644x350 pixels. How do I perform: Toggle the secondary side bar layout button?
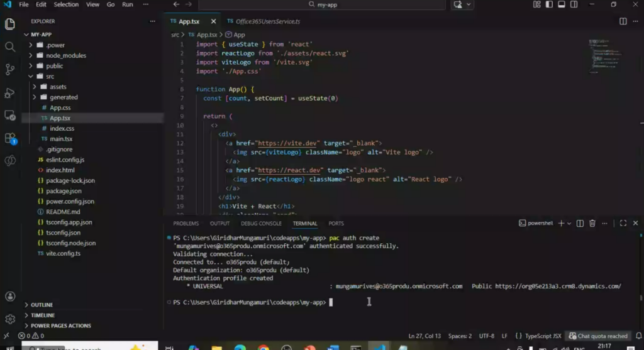(574, 4)
